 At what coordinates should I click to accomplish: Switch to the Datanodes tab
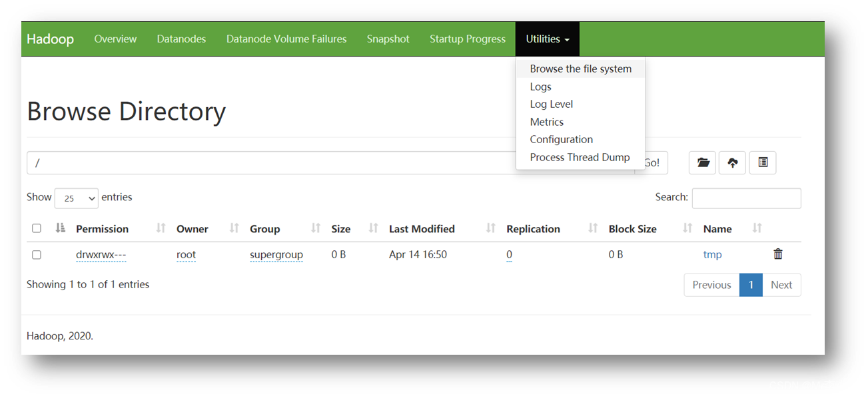pyautogui.click(x=181, y=39)
